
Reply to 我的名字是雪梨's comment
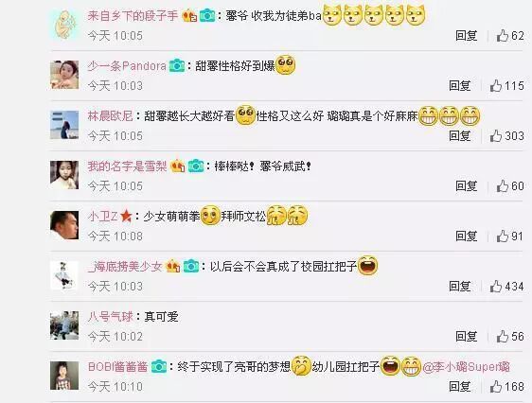click(466, 185)
